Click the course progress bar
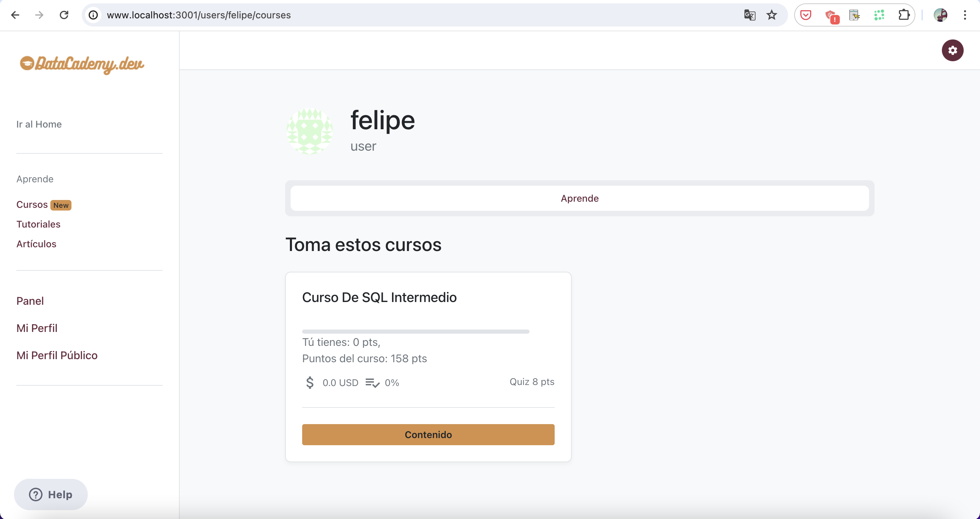The image size is (980, 519). pyautogui.click(x=415, y=332)
